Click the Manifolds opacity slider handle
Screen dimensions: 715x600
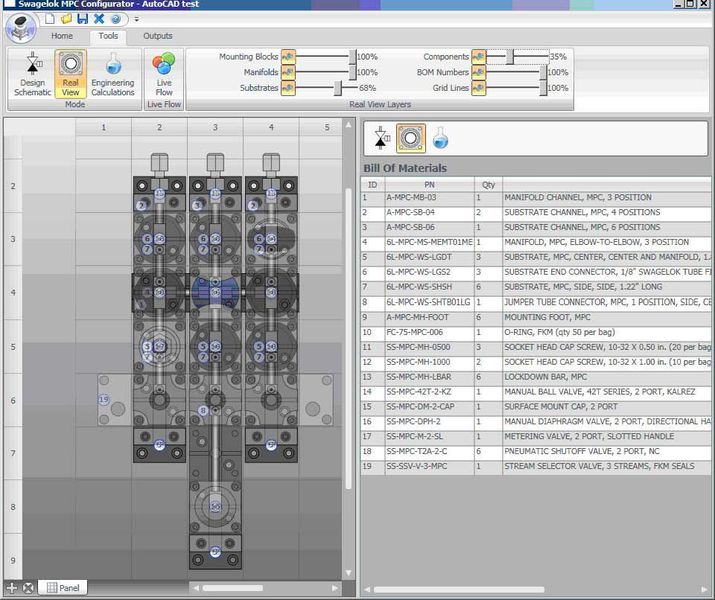tap(352, 72)
